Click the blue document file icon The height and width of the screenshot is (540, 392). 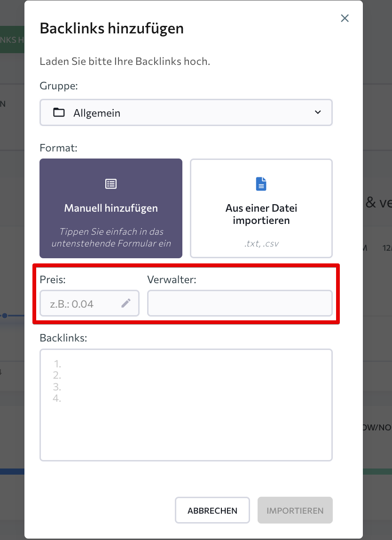coord(261,184)
